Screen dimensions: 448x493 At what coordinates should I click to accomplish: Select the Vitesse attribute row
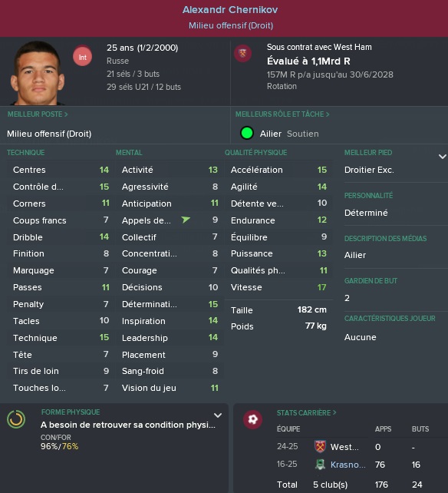pos(278,287)
